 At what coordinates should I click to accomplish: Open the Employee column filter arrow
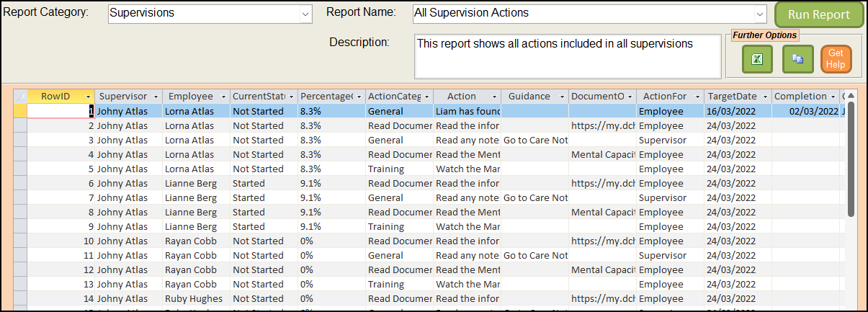pyautogui.click(x=223, y=97)
